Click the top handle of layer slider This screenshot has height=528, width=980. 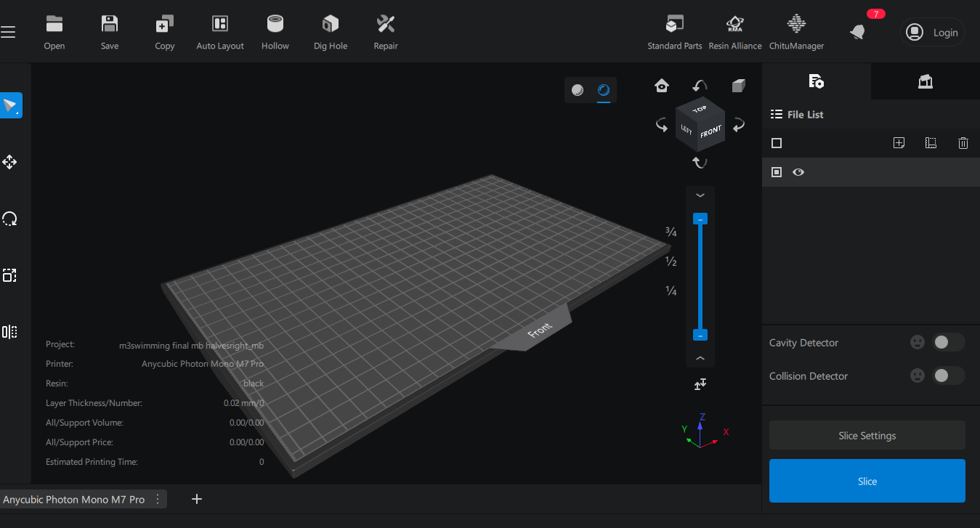click(700, 219)
